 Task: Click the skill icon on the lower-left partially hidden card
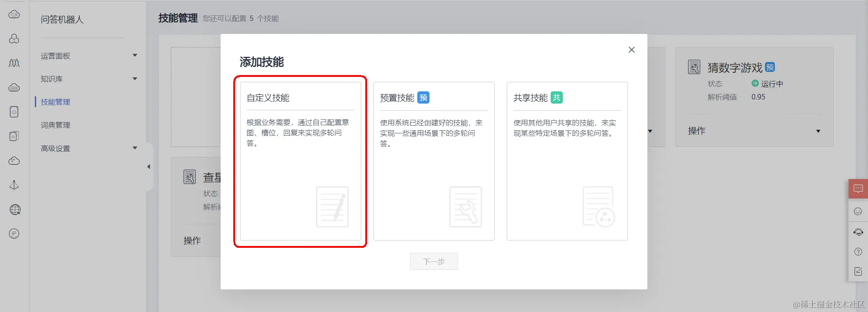pyautogui.click(x=189, y=177)
